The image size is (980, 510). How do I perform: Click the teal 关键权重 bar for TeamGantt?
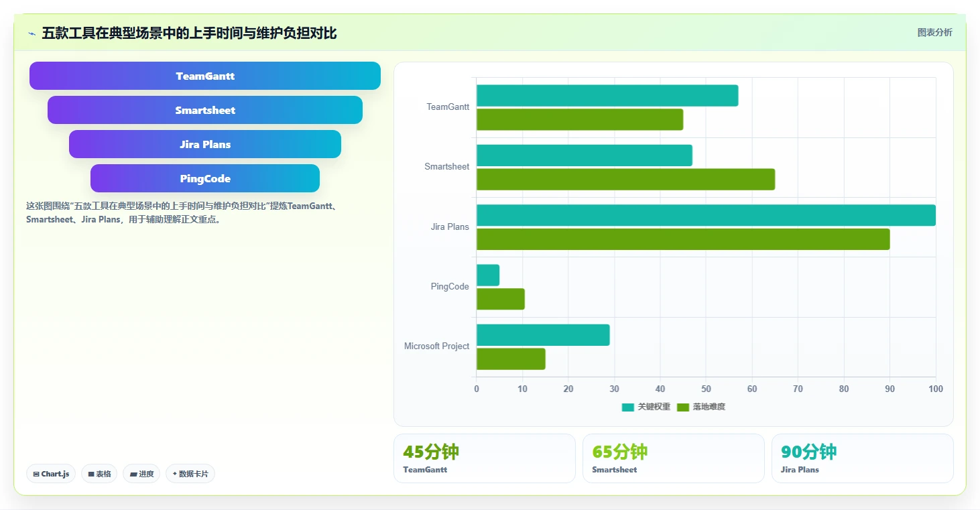(607, 96)
